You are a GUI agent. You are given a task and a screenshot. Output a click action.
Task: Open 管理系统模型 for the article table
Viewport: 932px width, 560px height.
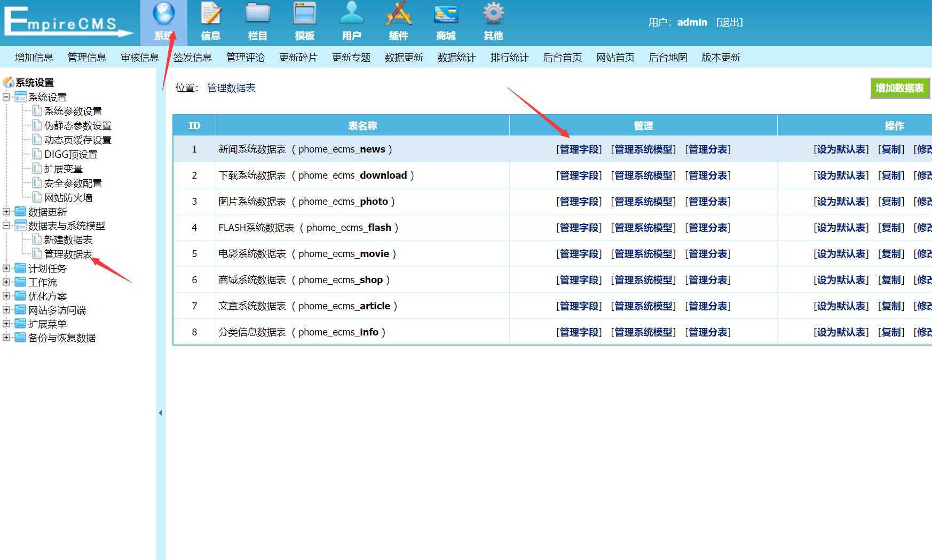[644, 306]
